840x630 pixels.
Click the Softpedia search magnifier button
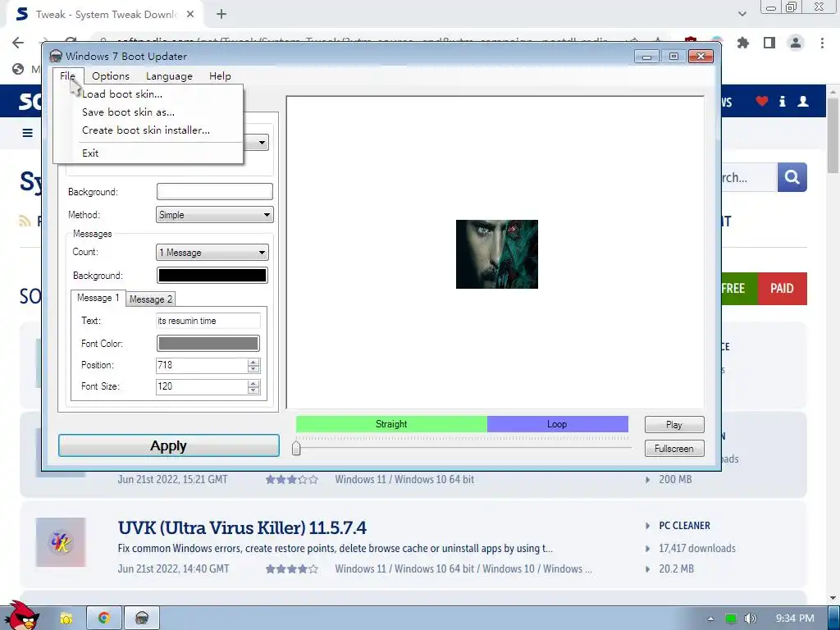coord(792,177)
